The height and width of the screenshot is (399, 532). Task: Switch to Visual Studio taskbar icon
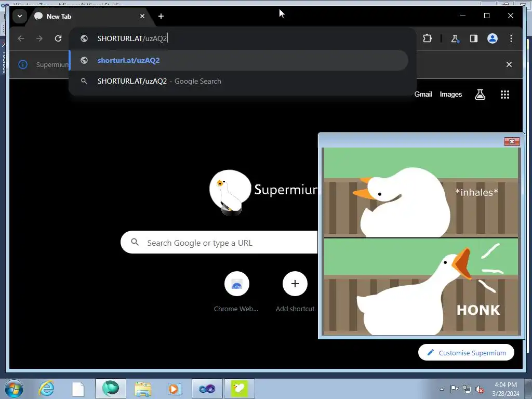tap(207, 389)
